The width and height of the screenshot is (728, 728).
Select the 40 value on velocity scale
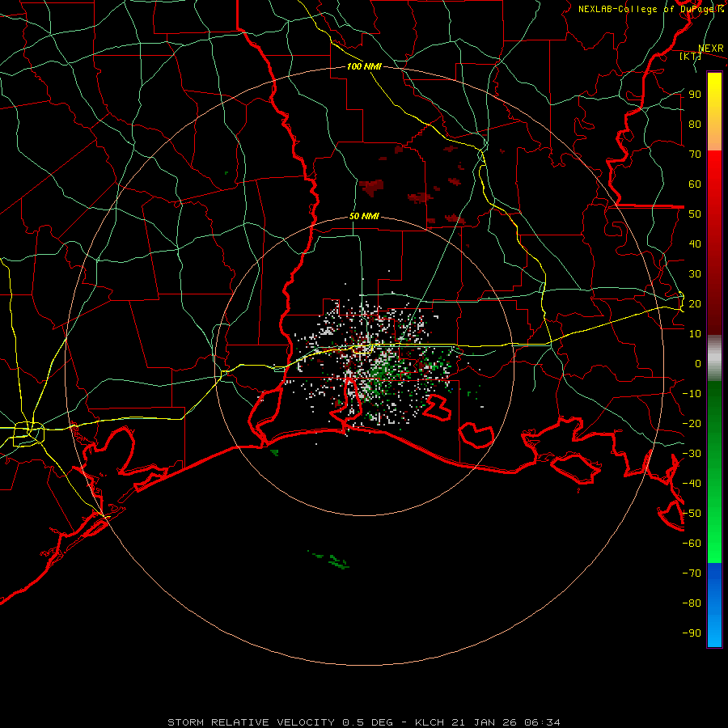695,243
